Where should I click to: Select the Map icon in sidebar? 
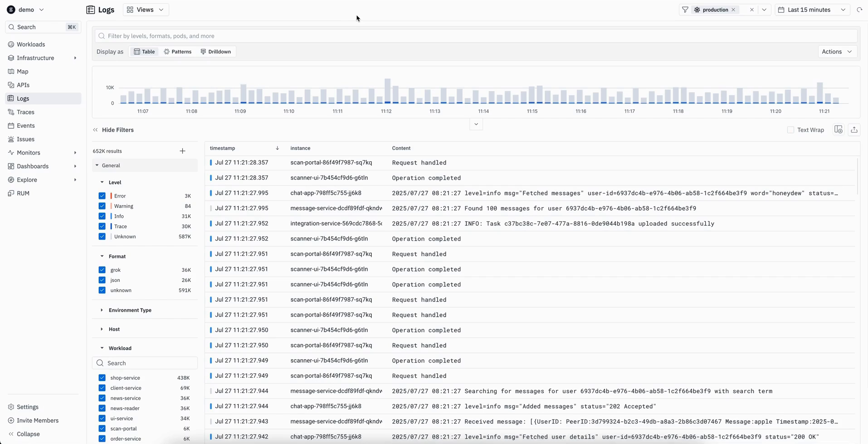[x=11, y=71]
